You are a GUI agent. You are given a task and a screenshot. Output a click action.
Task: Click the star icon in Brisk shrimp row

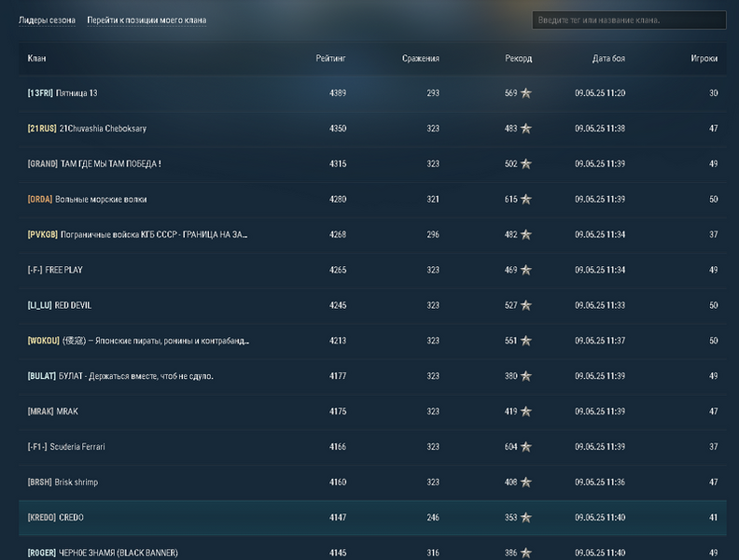[526, 483]
